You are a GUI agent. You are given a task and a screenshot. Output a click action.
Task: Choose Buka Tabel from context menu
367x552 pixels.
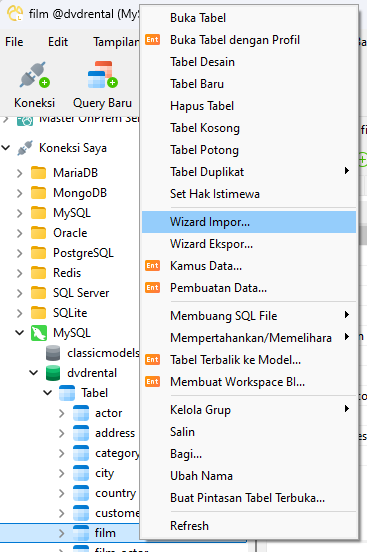click(x=249, y=18)
